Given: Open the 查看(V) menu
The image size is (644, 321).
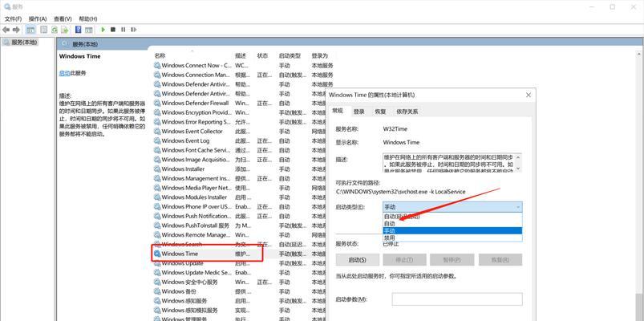Looking at the screenshot, I should [x=63, y=19].
